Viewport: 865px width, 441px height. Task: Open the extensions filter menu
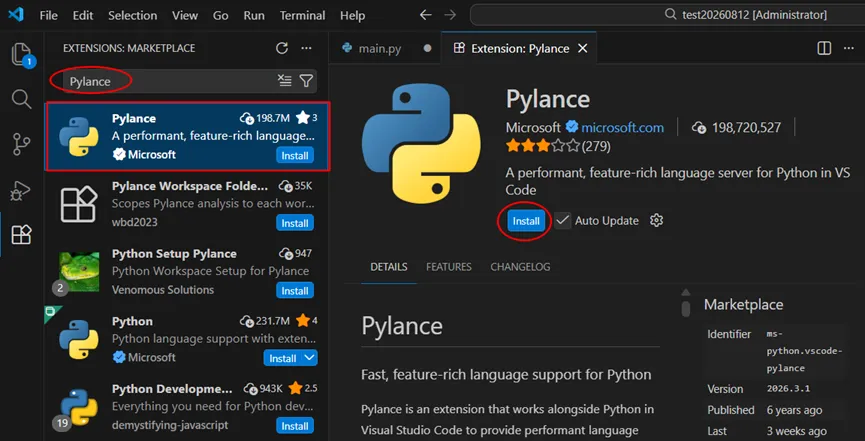(306, 81)
